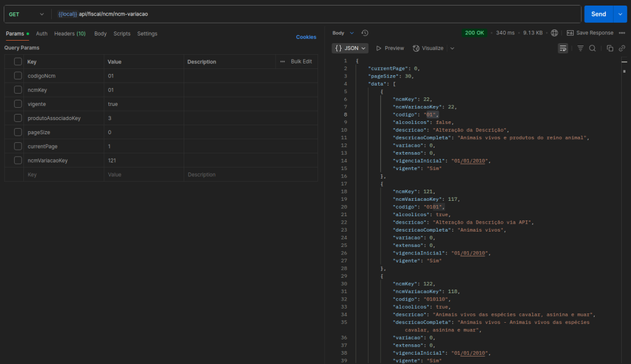The image size is (631, 364).
Task: Click the value 121 of ncmVariacaoKey
Action: 112,161
